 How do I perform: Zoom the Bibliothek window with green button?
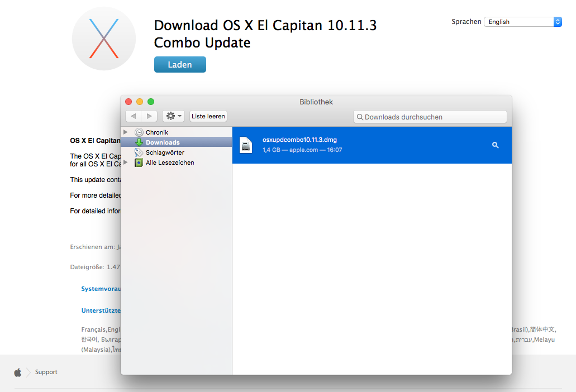click(151, 102)
